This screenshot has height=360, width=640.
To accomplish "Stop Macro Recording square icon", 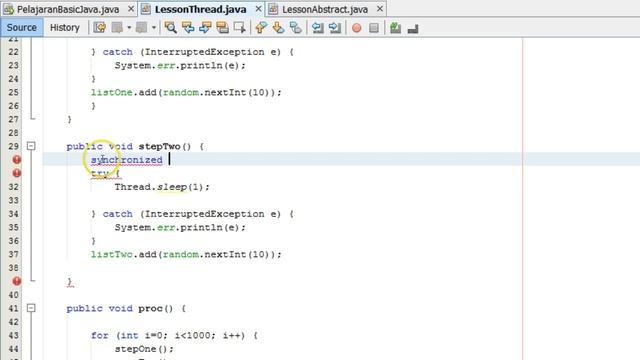I will coord(373,28).
